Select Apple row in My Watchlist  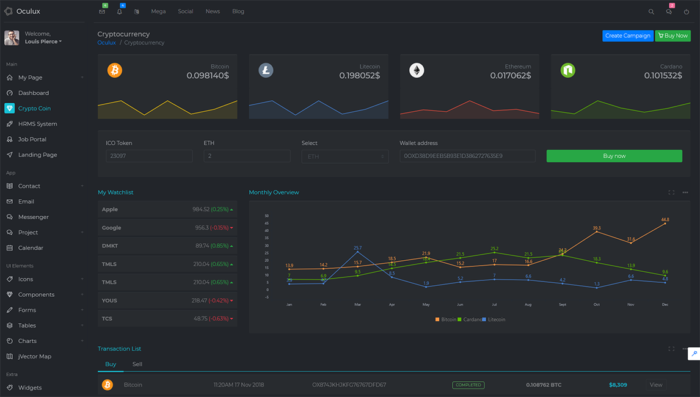coord(167,209)
